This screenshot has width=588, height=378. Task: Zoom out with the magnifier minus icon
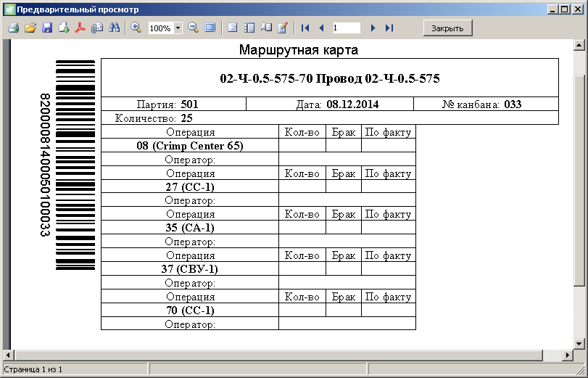194,28
